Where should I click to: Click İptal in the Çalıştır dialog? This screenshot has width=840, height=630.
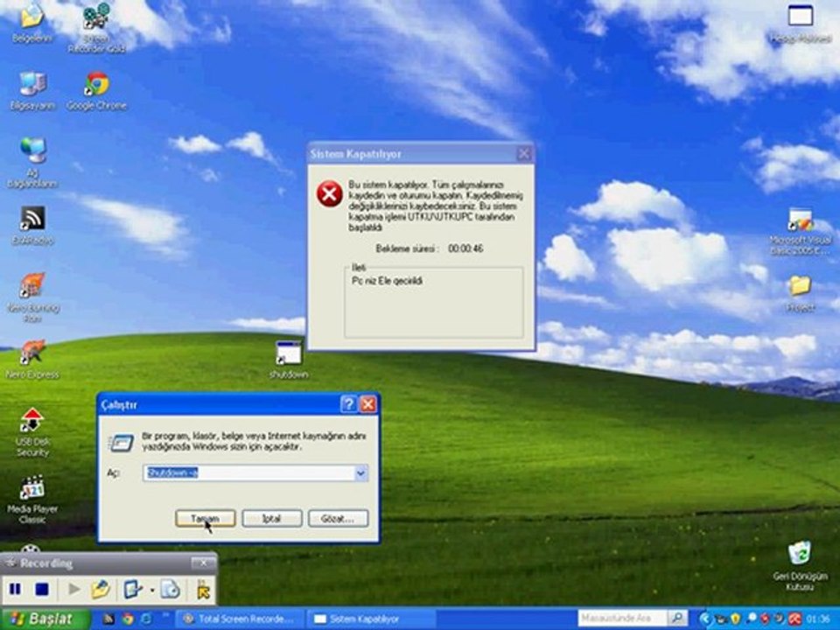(271, 518)
